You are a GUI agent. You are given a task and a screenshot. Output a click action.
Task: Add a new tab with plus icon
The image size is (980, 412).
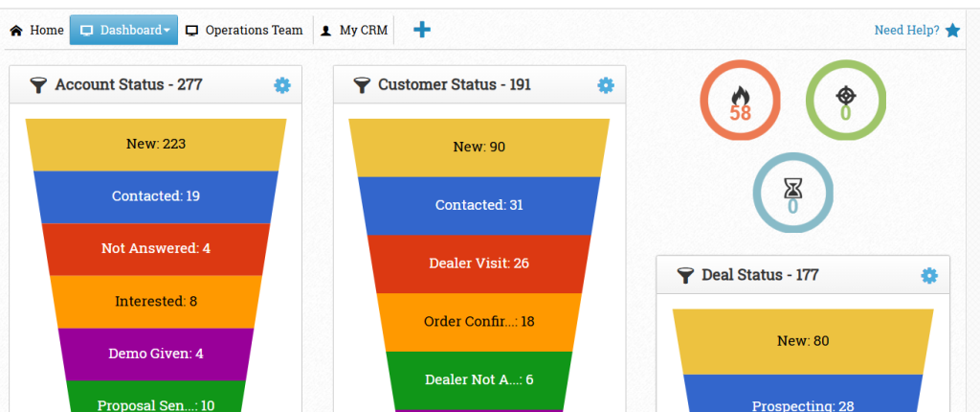tap(422, 30)
